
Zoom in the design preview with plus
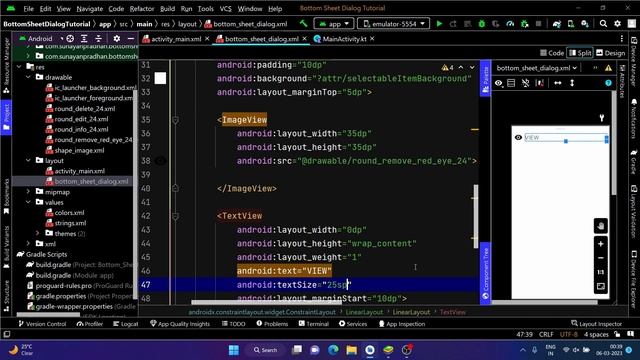click(x=600, y=244)
